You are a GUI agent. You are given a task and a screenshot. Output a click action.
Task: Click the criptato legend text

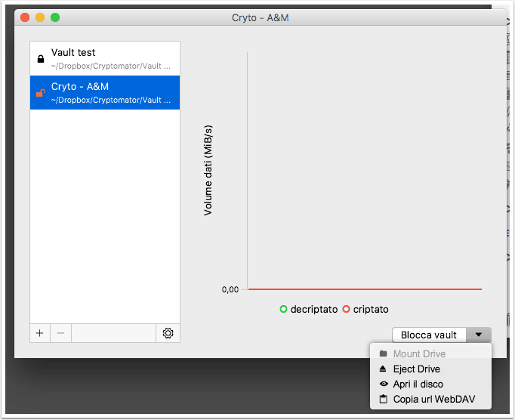pyautogui.click(x=371, y=309)
